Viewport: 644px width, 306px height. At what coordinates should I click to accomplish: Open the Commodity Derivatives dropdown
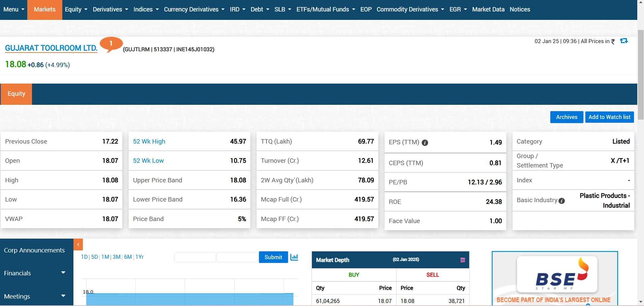[410, 9]
